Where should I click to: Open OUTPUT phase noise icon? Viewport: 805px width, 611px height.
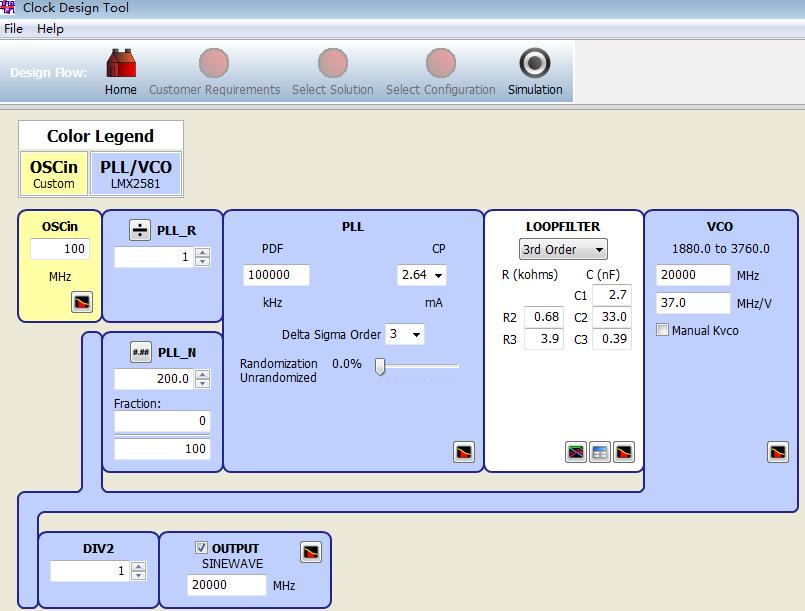coord(311,552)
